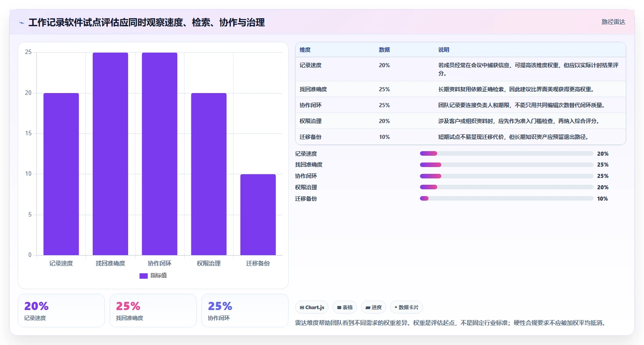Select the 权限治理 table row cell
Viewport: 644px width, 345px height.
pyautogui.click(x=310, y=121)
